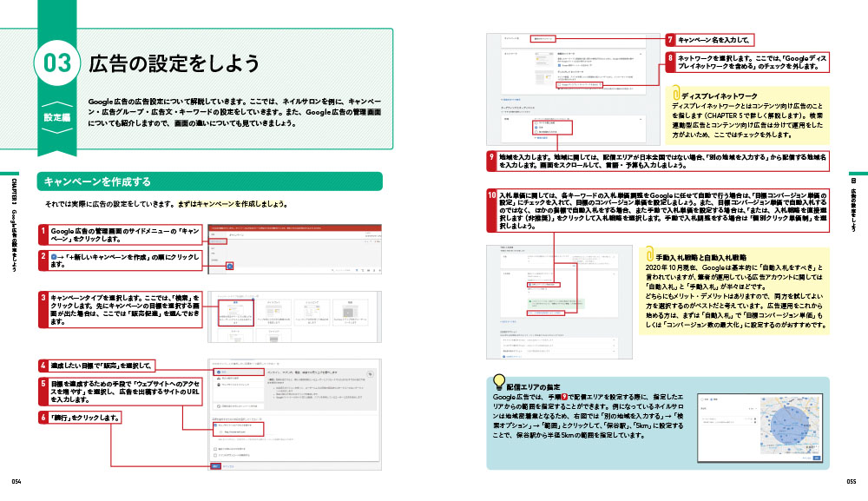This screenshot has height=501, width=868.
Task: Click the キャンペーンを作成する heading
Action: pyautogui.click(x=97, y=181)
